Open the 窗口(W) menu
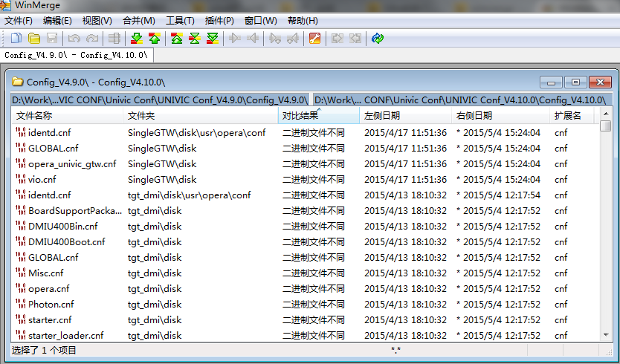Viewport: 620px width, 364px height. click(x=261, y=21)
